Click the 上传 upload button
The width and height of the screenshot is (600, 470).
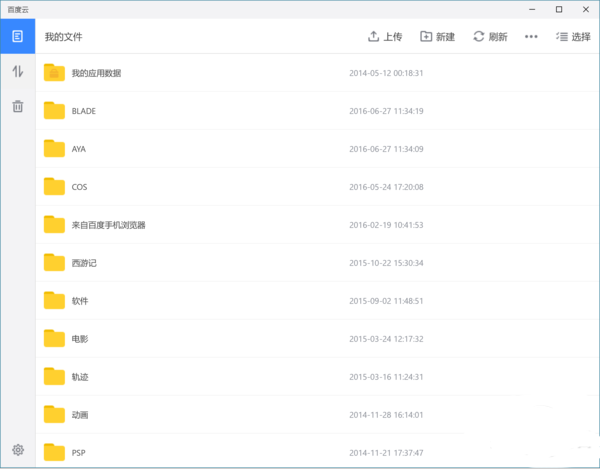385,37
